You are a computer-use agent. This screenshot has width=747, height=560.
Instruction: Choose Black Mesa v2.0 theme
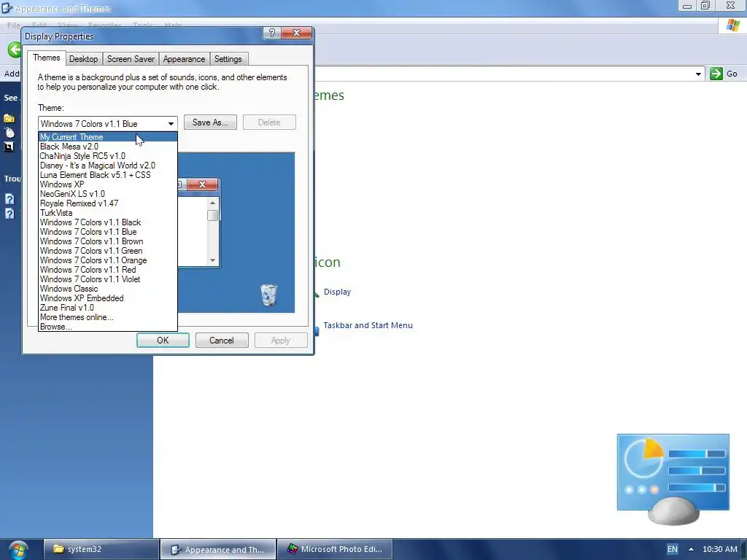108,147
